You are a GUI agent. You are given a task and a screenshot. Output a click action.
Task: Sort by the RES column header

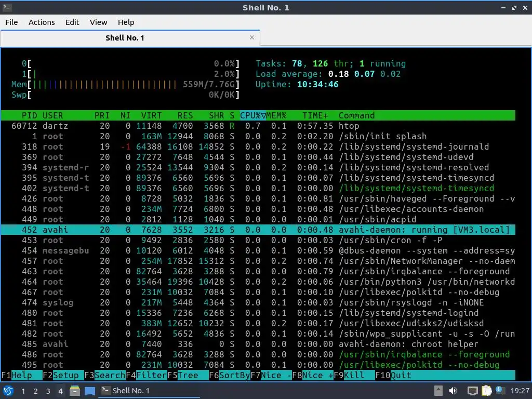pos(185,115)
